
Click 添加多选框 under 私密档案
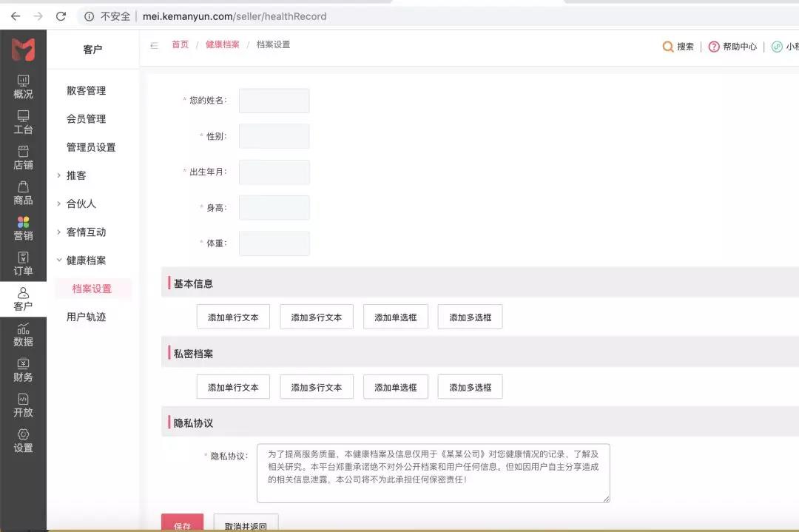[470, 387]
